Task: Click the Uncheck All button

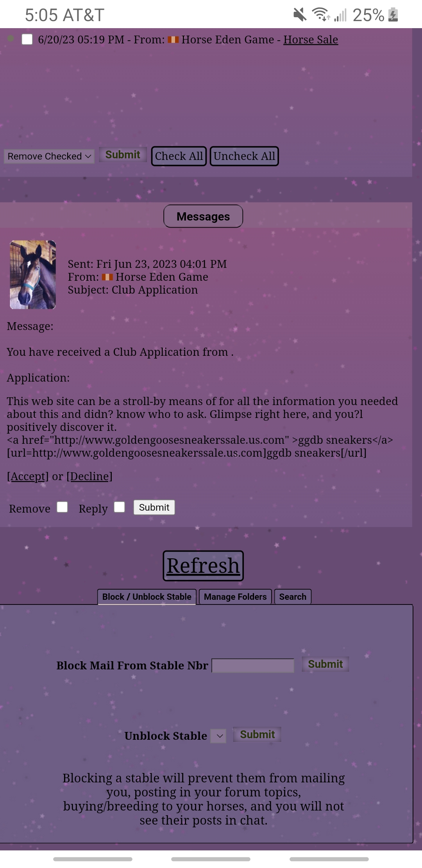Action: tap(244, 156)
